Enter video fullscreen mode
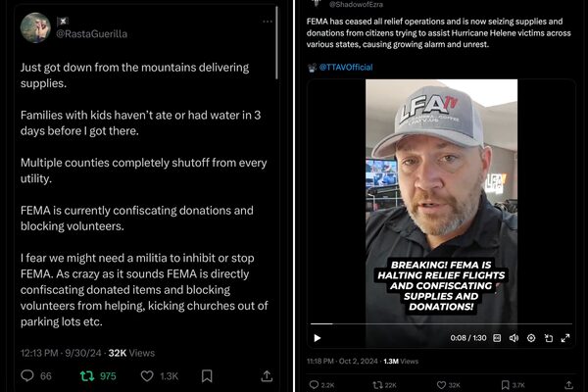Viewport: 588px width, 392px height. pos(563,338)
